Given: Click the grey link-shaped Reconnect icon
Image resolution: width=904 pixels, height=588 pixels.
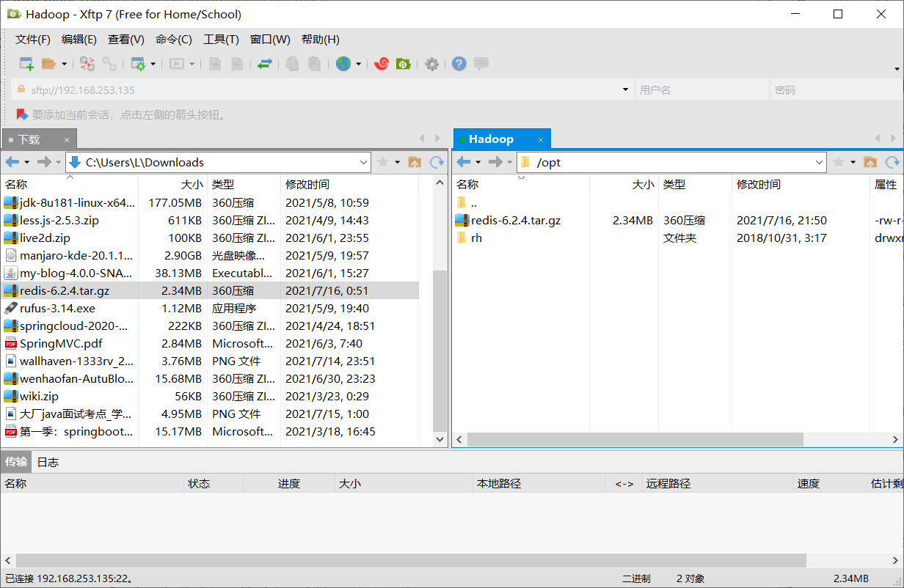Looking at the screenshot, I should [x=109, y=64].
